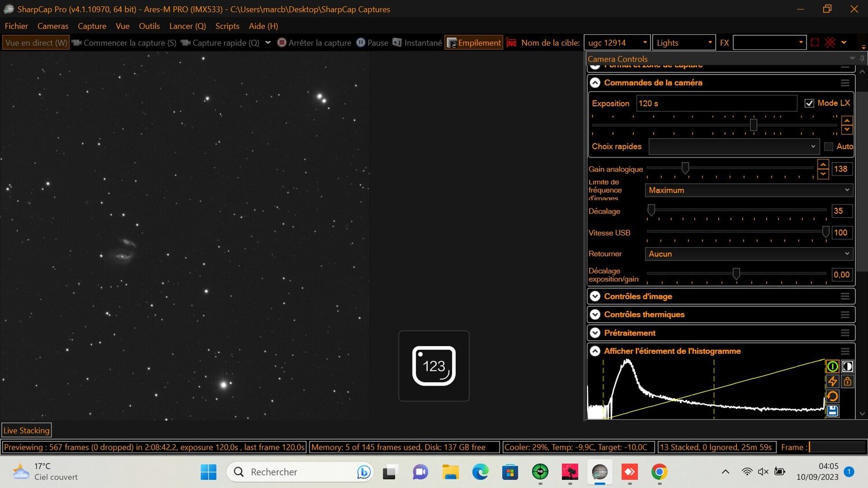The image size is (868, 488).
Task: Click the Contrôles d'image grip handle
Action: [845, 296]
